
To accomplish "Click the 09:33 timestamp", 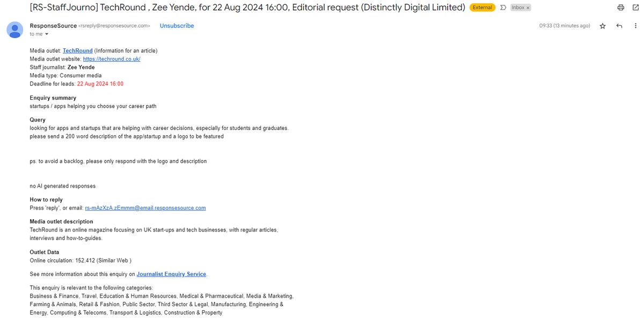I will (x=565, y=26).
